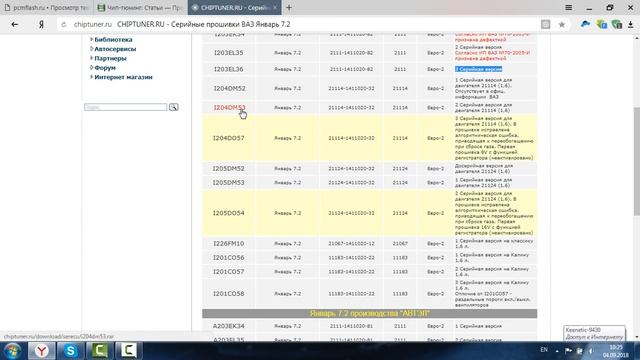Image resolution: width=640 pixels, height=360 pixels.
Task: Open the green Camtasia taskbar icon
Action: pos(99,351)
